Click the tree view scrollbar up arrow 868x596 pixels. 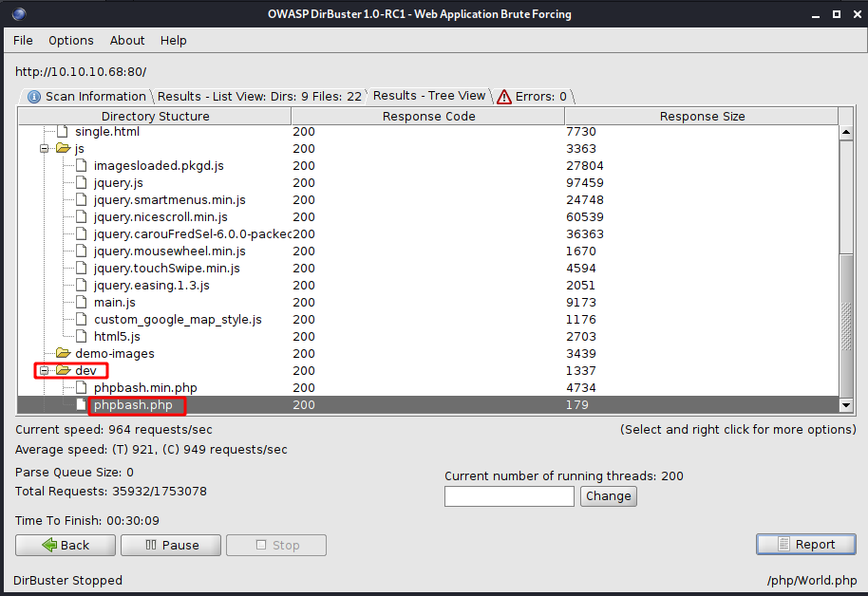(846, 132)
